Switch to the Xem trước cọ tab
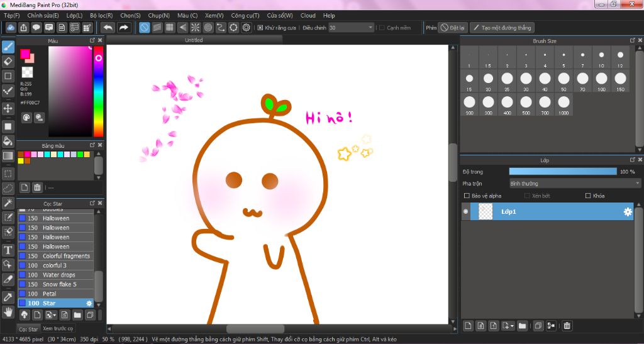 pyautogui.click(x=58, y=329)
